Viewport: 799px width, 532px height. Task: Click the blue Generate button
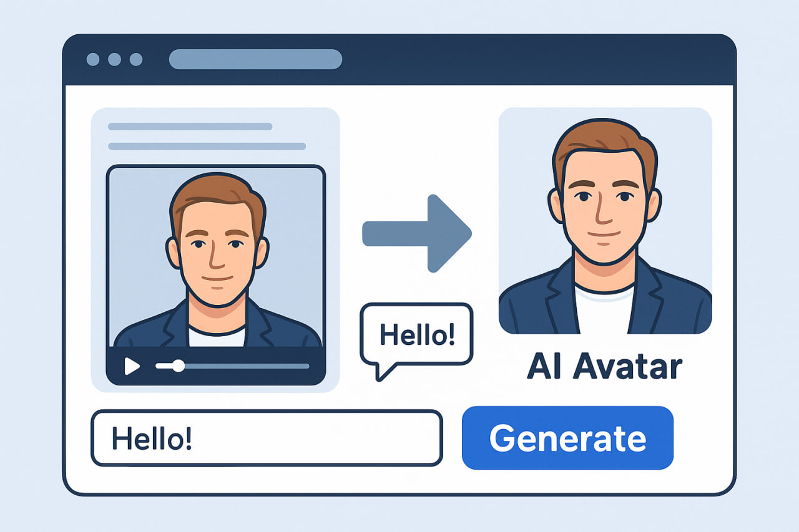click(567, 438)
